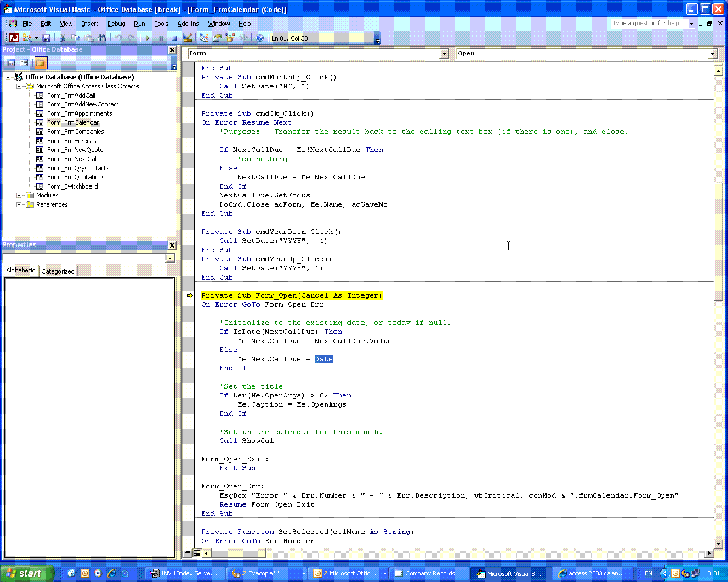Continue running code with the play icon
The image size is (728, 582).
[148, 38]
